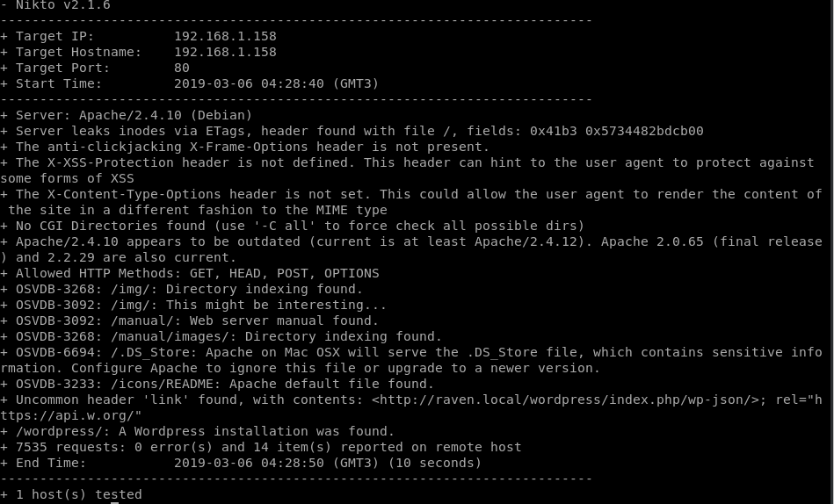Click the OSVDB-6694 /.DS_Store entry

411,360
